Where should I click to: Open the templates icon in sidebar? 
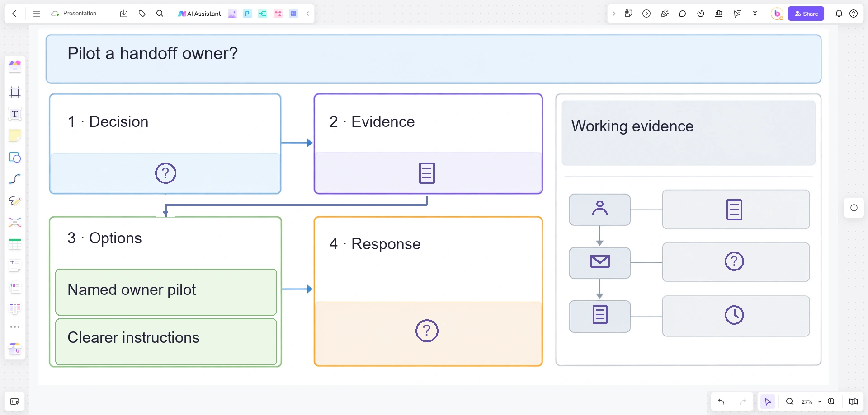coord(15,66)
